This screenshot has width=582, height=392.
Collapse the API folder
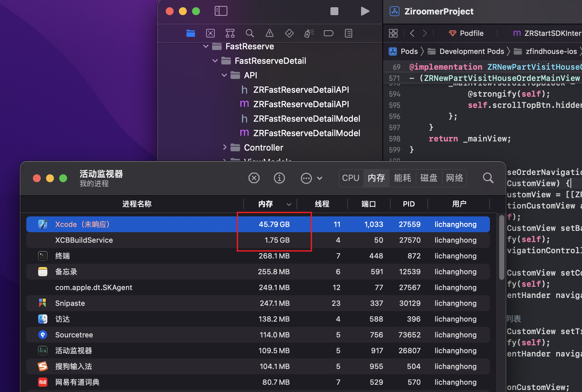pyautogui.click(x=224, y=75)
